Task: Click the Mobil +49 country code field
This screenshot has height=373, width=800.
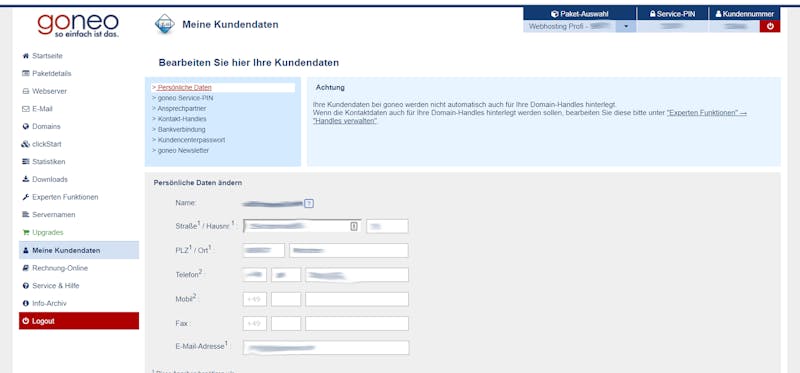Action: click(x=255, y=300)
